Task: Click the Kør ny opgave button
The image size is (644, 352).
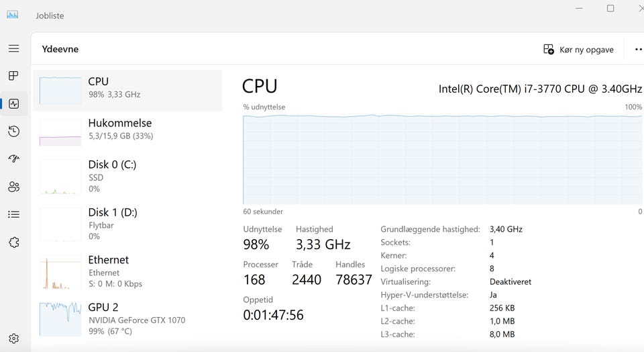Action: click(578, 49)
